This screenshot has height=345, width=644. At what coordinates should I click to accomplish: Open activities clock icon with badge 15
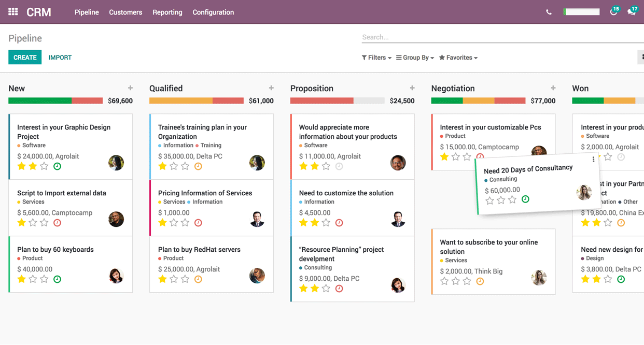(613, 12)
